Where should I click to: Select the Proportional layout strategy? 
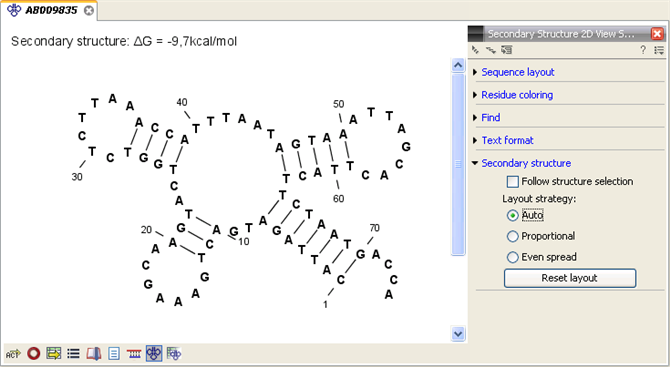(x=512, y=236)
